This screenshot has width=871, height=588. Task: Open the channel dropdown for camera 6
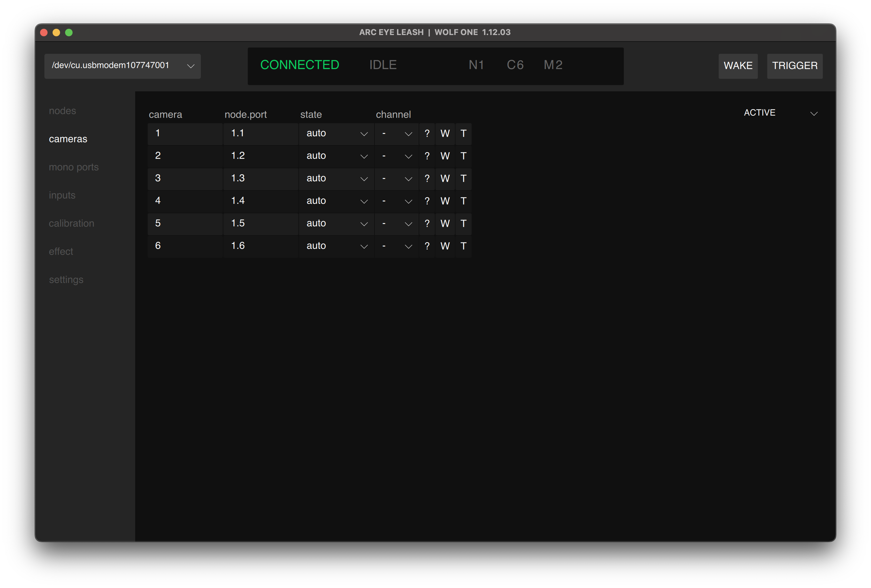pyautogui.click(x=396, y=246)
